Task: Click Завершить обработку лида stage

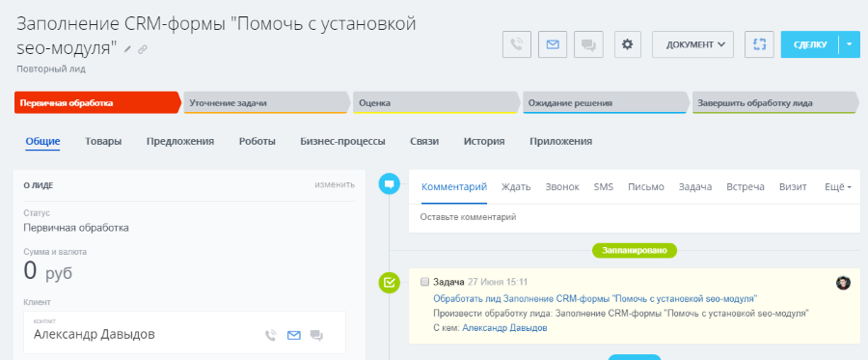Action: 775,103
